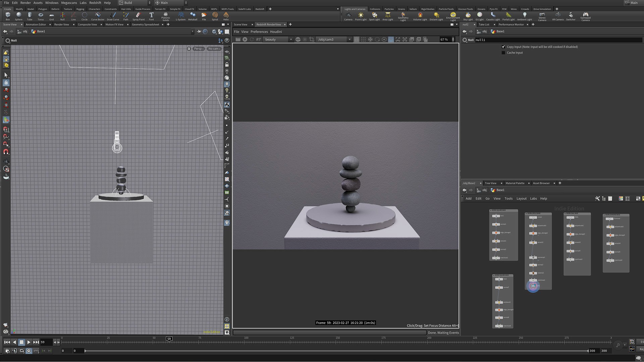Select the Font shelf tool
The width and height of the screenshot is (644, 362).
(151, 16)
